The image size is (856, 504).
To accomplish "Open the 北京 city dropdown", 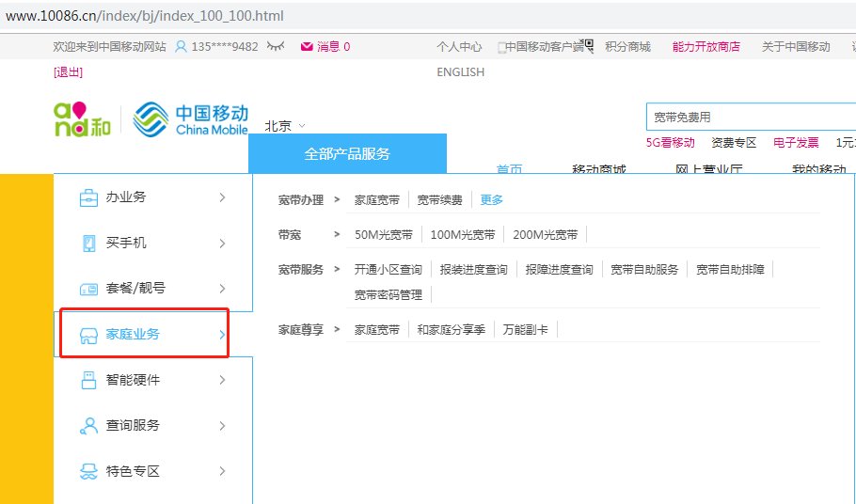I will pyautogui.click(x=285, y=126).
